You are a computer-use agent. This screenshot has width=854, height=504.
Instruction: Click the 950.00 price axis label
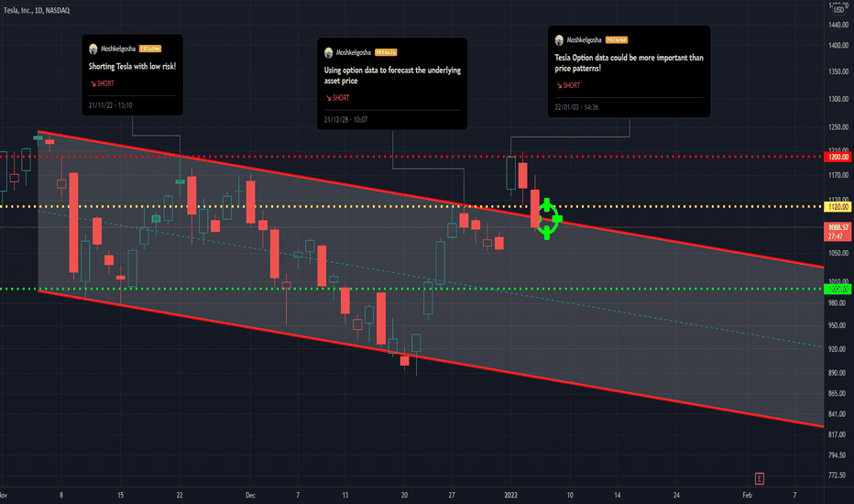coord(838,325)
